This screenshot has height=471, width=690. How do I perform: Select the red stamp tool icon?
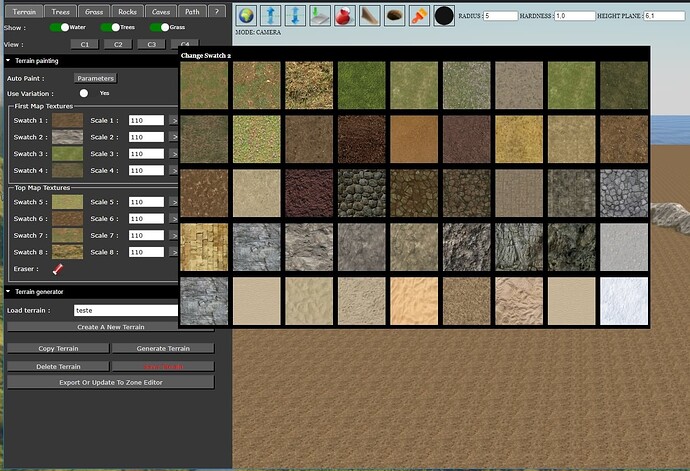(x=345, y=16)
